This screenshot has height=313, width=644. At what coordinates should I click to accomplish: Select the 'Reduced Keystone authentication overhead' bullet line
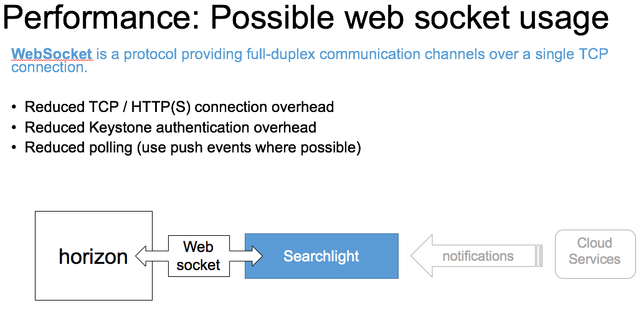point(170,128)
